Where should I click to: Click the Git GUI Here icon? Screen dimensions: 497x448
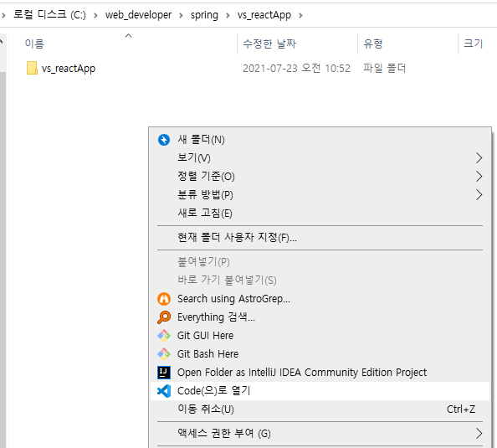point(164,336)
